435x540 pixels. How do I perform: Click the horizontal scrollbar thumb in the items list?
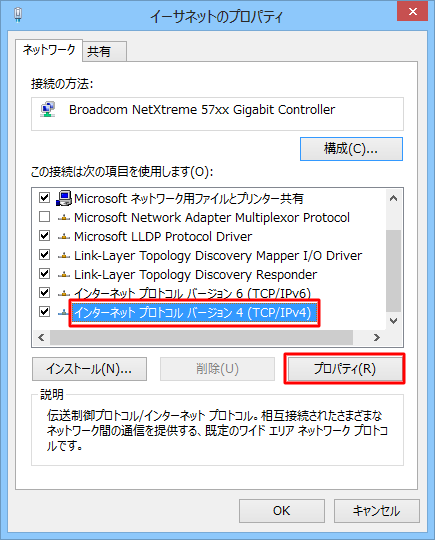(x=201, y=338)
